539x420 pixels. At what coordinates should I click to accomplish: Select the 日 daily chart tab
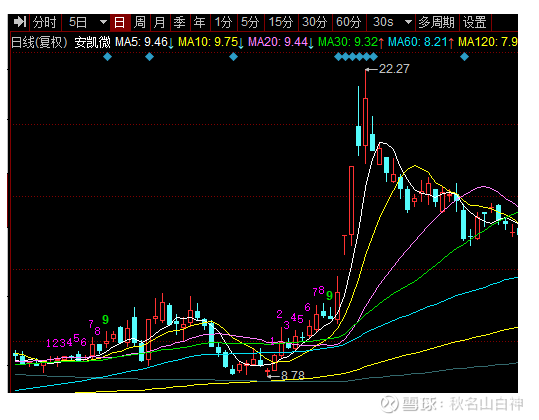[119, 22]
